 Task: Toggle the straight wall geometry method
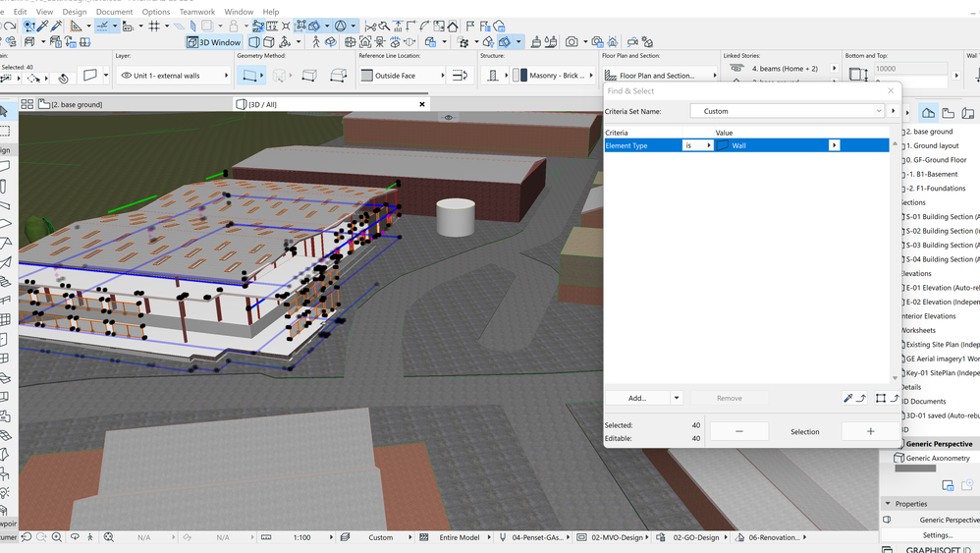point(250,76)
